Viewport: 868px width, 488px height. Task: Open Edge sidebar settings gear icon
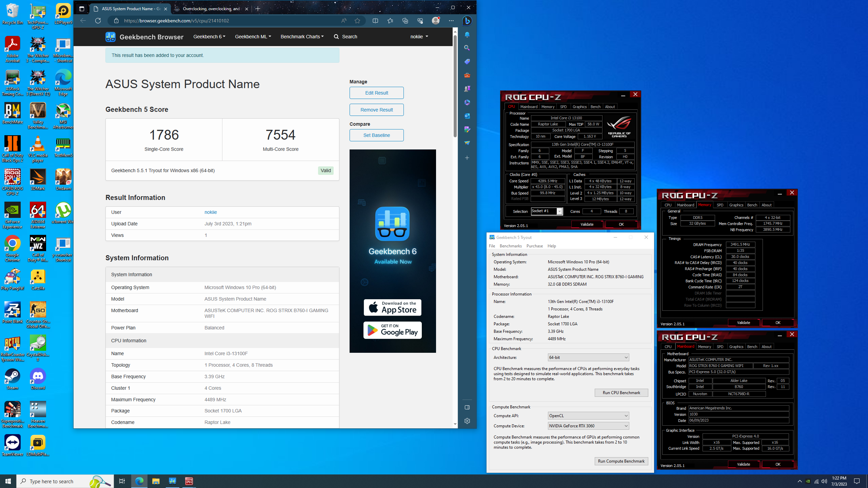pos(467,421)
